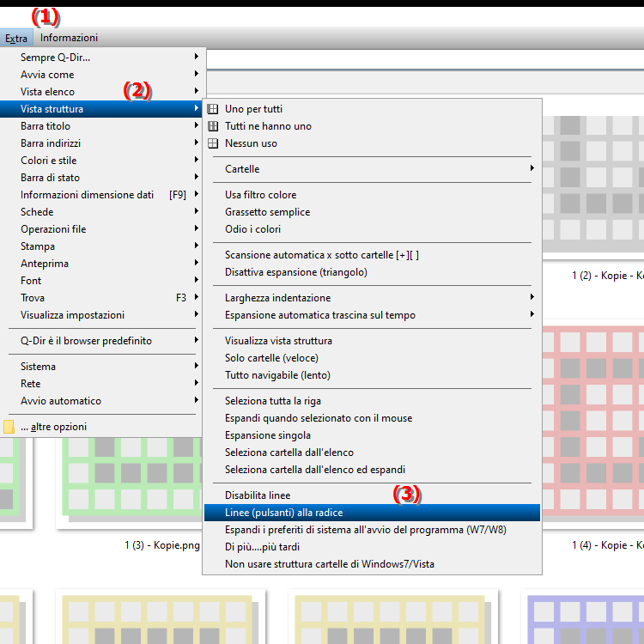Click the Tutti ne hanno uno icon
This screenshot has height=644, width=644.
tap(213, 126)
